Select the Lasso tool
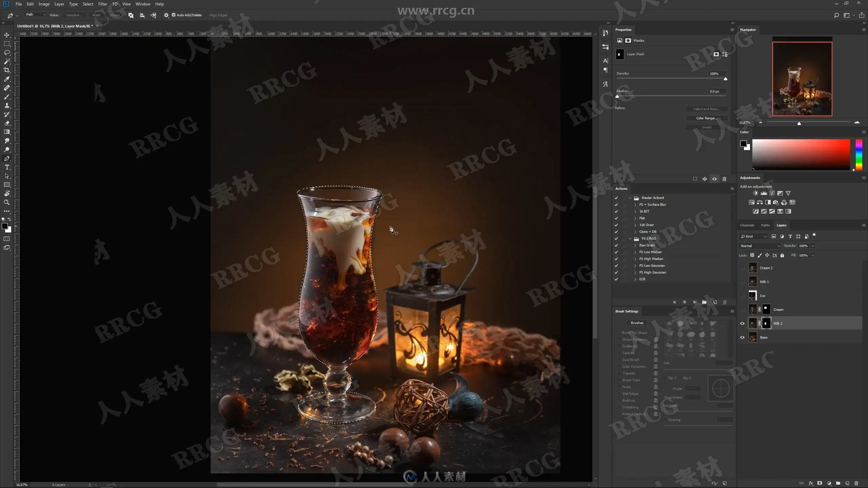 pos(7,53)
